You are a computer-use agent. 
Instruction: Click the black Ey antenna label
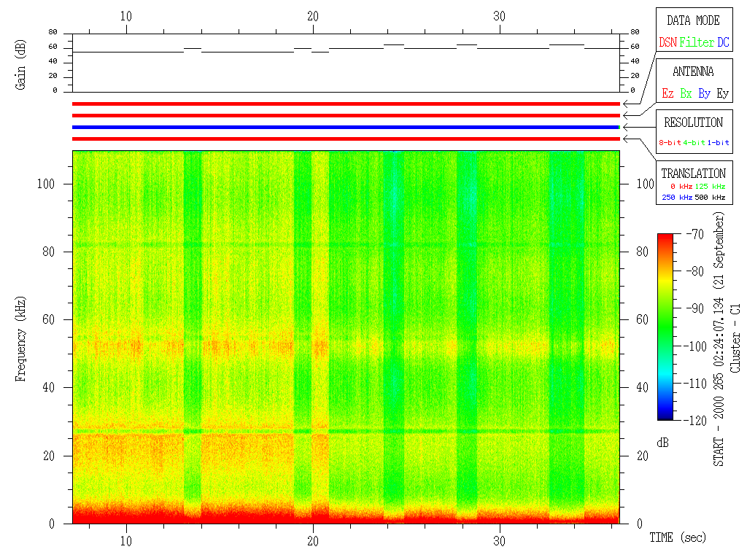[722, 94]
